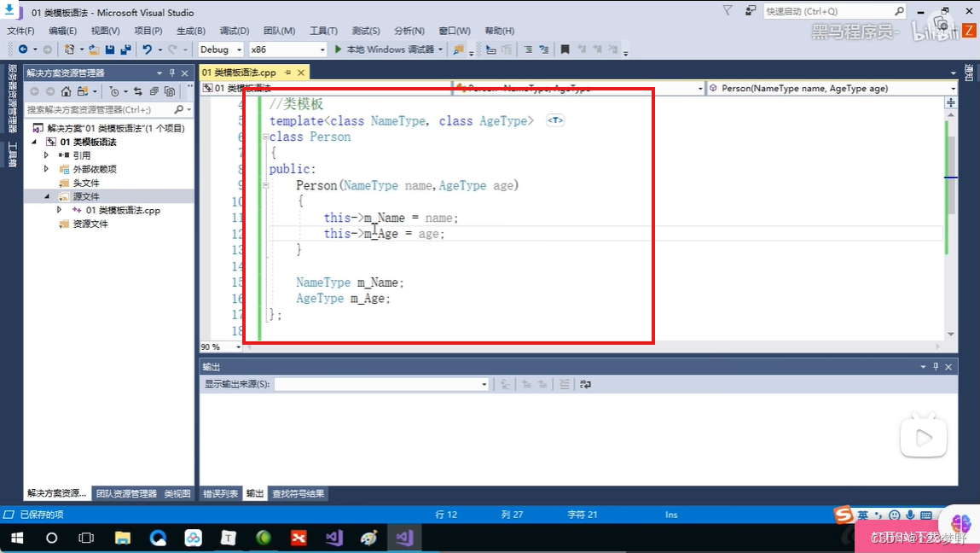Toggle pin on the 01 类模板语法.cpp tab
Image resolution: width=980 pixels, height=553 pixels.
(x=288, y=73)
